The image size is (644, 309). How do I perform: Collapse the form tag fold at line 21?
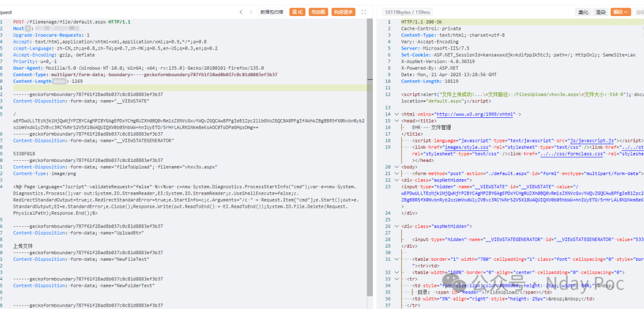396,173
